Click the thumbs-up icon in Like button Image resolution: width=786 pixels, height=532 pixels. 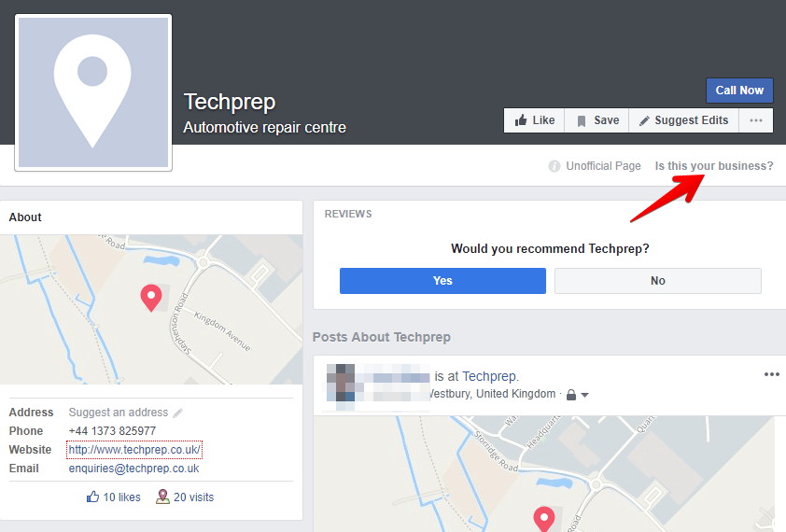pos(521,120)
